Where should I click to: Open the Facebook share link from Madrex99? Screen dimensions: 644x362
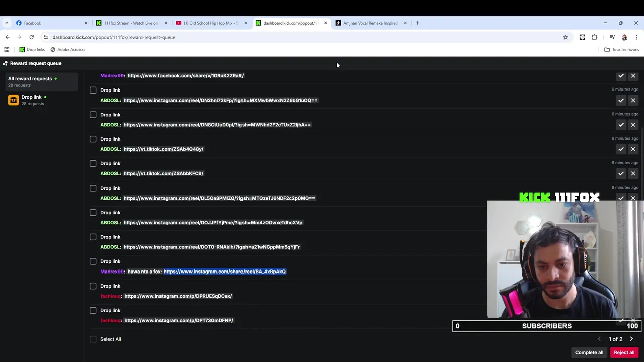pyautogui.click(x=186, y=76)
